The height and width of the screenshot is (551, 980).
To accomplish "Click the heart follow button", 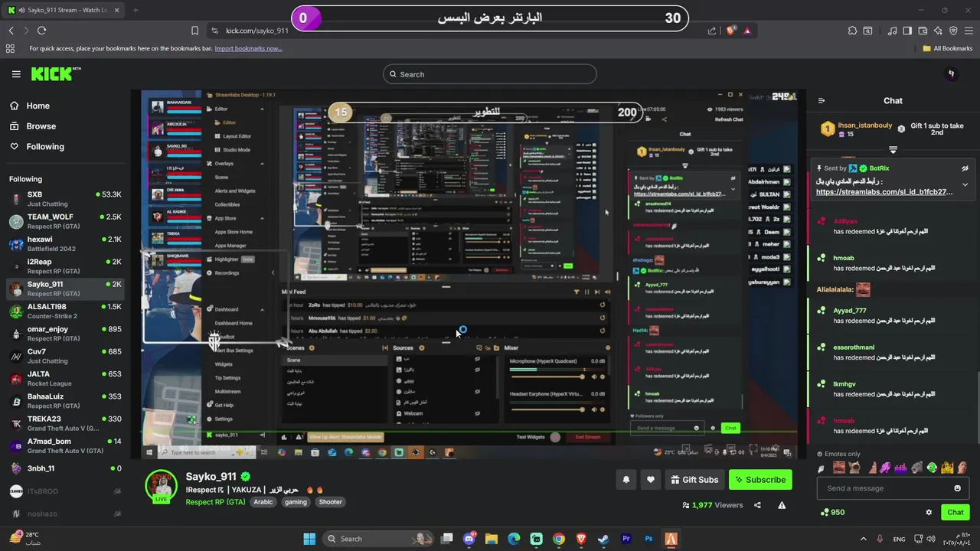I will pyautogui.click(x=651, y=480).
